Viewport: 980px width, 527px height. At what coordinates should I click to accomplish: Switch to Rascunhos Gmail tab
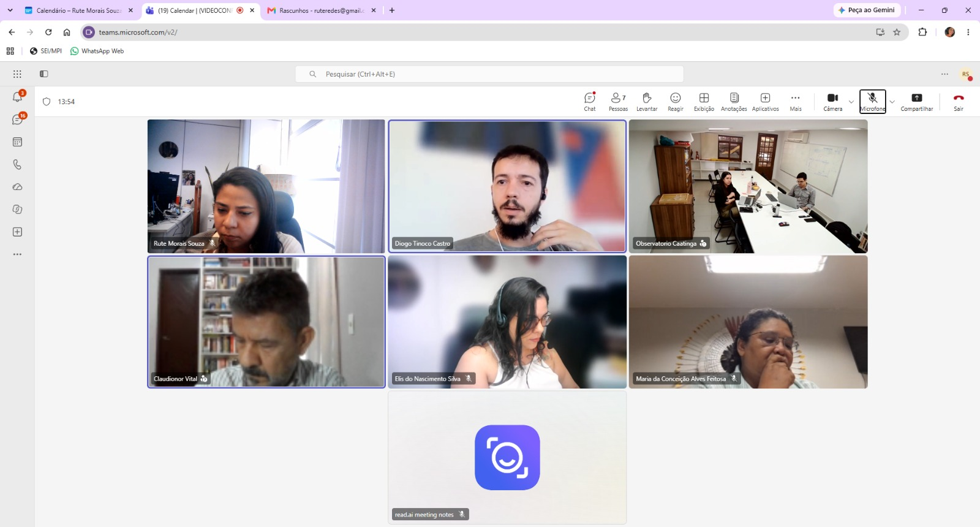coord(322,10)
